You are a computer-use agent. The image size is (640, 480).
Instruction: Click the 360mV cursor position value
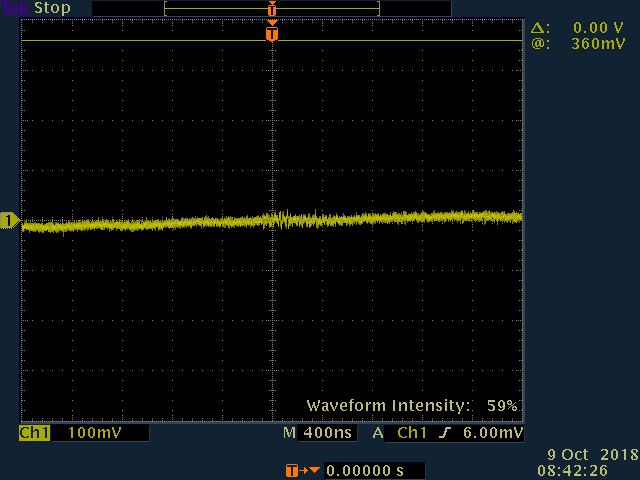pyautogui.click(x=600, y=44)
